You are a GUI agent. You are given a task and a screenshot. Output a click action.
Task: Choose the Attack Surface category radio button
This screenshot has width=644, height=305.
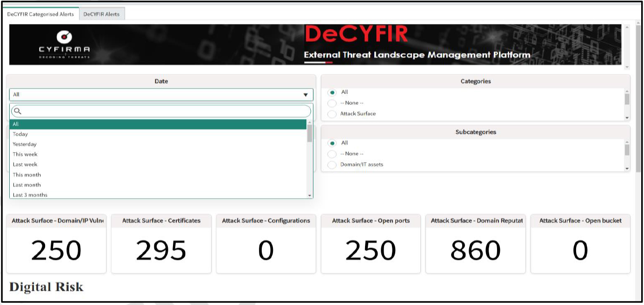pyautogui.click(x=332, y=114)
